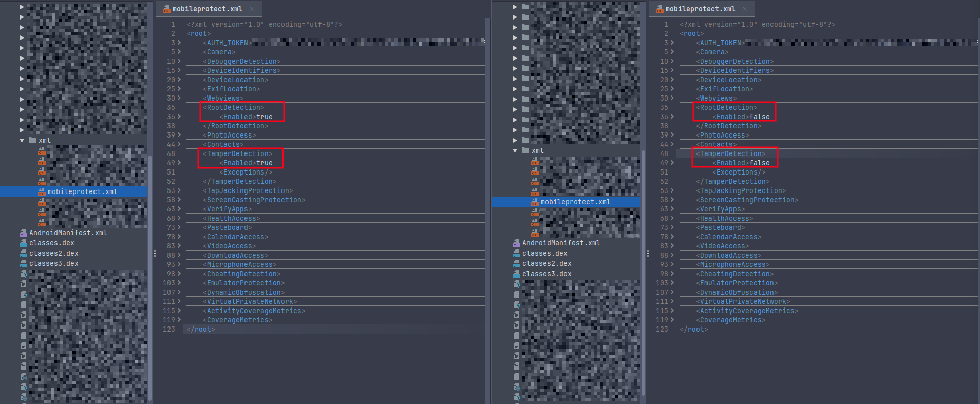Click closing root tag in left editor
The height and width of the screenshot is (404, 980).
(201, 329)
